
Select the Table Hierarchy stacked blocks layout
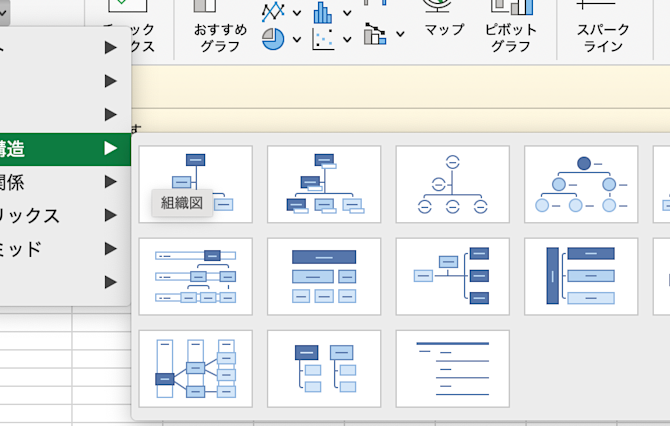pos(324,276)
